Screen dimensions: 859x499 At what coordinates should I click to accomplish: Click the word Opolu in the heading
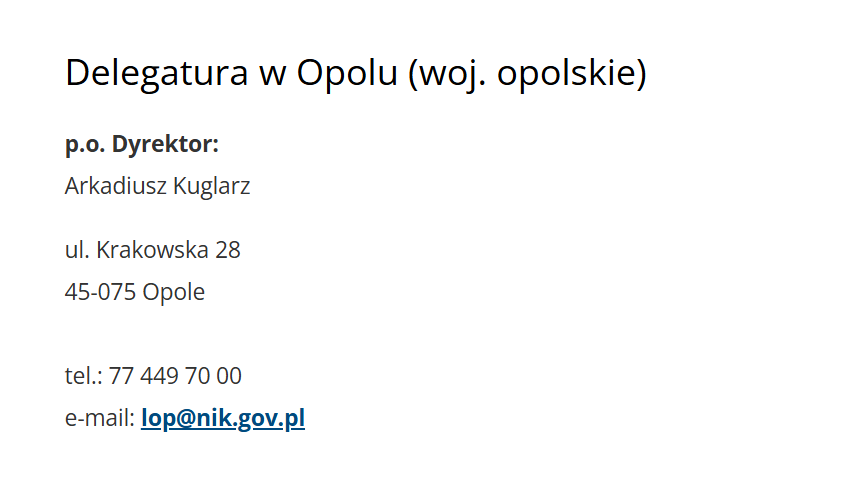coord(347,73)
